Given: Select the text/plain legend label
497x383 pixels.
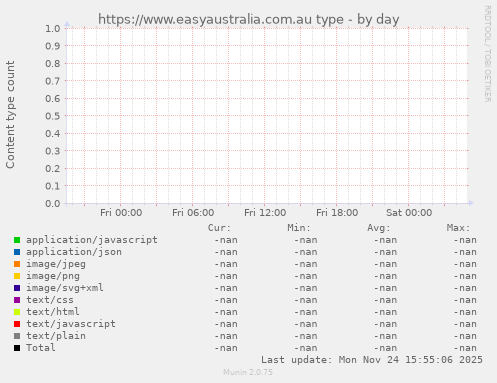Looking at the screenshot, I should coord(56,336).
